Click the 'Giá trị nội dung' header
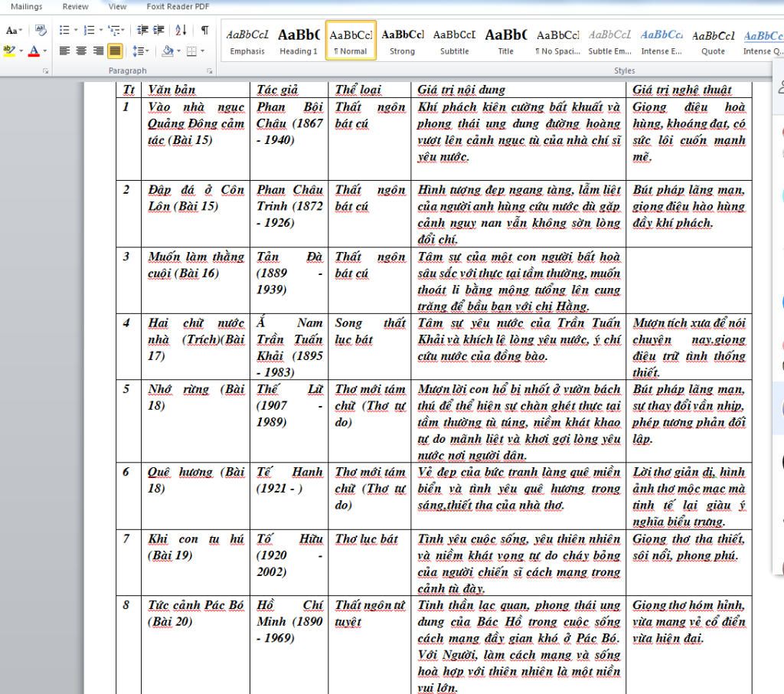Screen dimensions: 784x694 [518, 90]
